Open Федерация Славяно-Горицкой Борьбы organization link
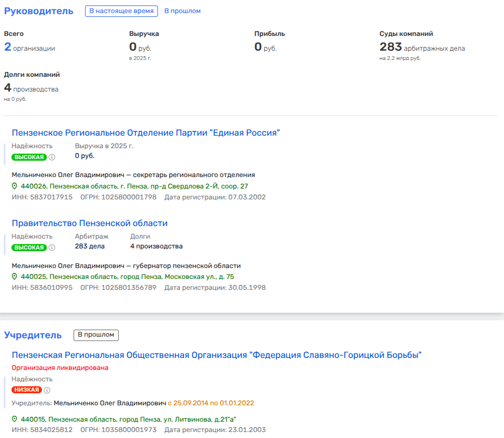 point(216,355)
